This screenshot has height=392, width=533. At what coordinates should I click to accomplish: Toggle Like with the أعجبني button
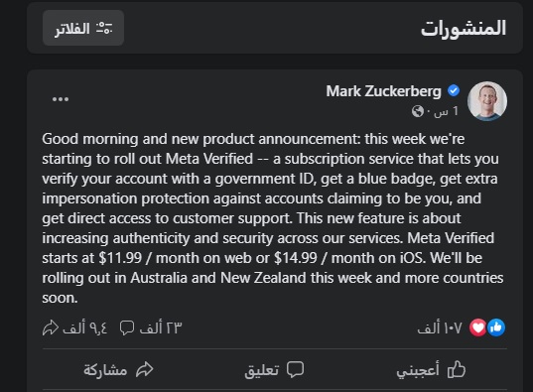coord(431,369)
